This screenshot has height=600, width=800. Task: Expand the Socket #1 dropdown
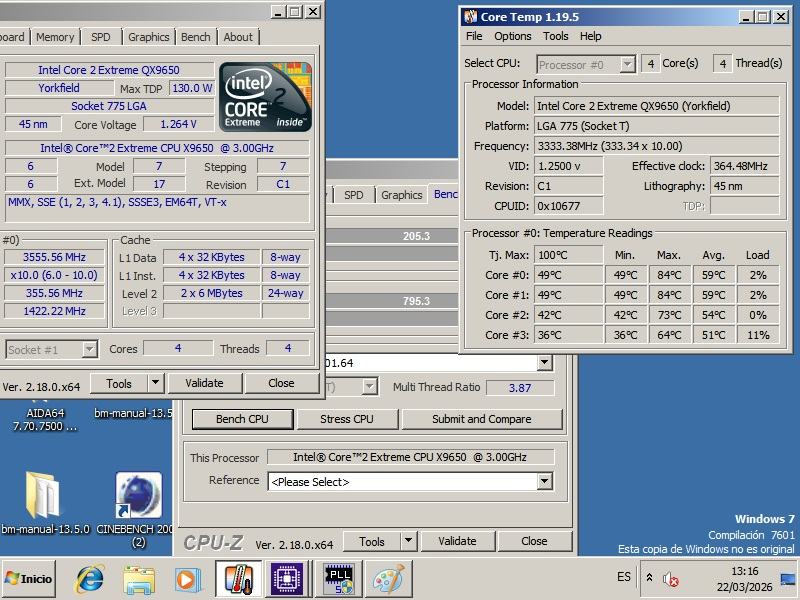89,349
